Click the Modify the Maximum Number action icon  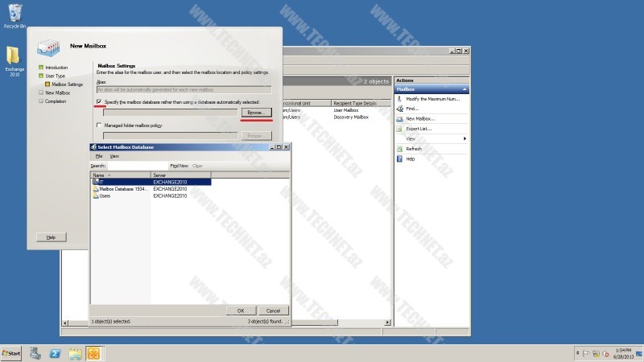pyautogui.click(x=399, y=99)
